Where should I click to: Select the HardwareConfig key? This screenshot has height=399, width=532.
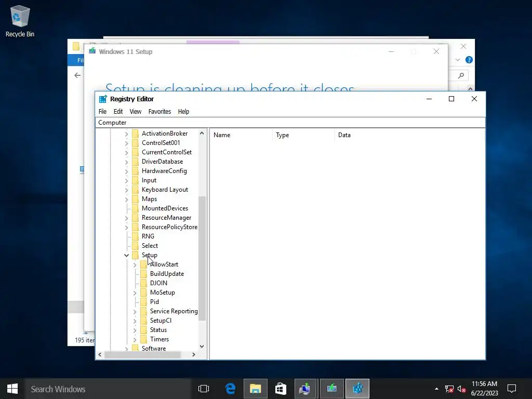coord(164,171)
